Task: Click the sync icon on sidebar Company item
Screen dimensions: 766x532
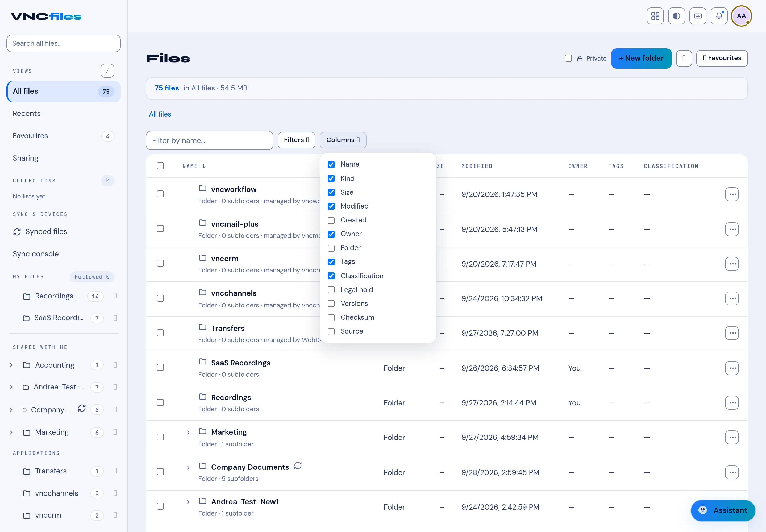Action: point(82,408)
